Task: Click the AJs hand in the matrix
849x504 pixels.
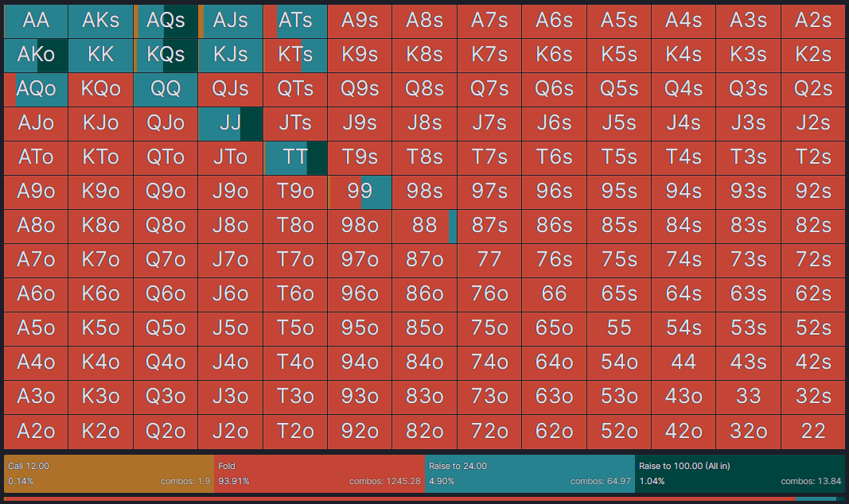Action: click(230, 21)
